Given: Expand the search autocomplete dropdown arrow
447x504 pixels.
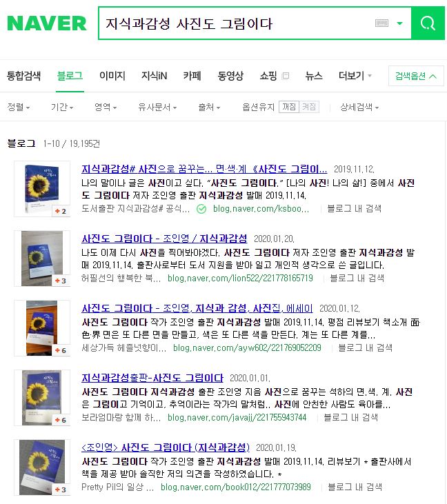Looking at the screenshot, I should pyautogui.click(x=399, y=23).
